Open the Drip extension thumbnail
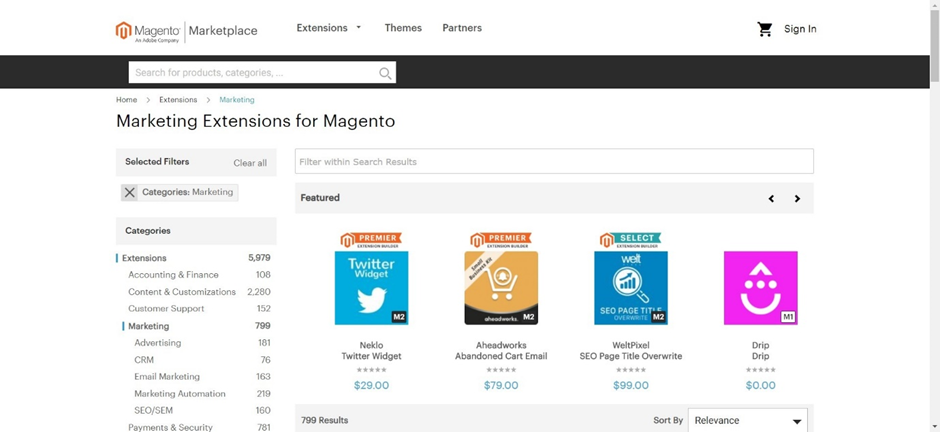The height and width of the screenshot is (432, 940). point(760,288)
